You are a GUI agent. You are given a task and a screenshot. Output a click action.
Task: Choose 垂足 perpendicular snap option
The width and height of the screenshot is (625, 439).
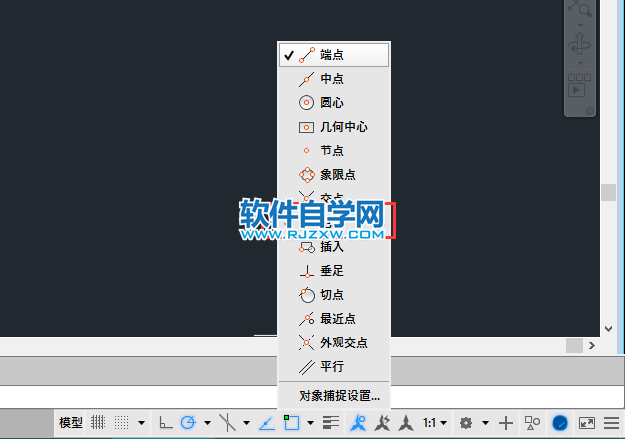pyautogui.click(x=334, y=271)
